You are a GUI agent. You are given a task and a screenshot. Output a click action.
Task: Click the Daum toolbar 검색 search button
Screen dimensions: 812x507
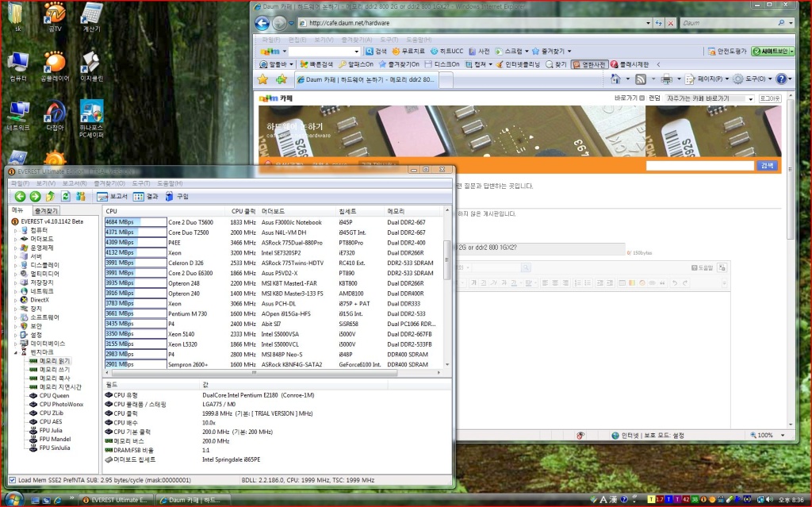coord(377,52)
